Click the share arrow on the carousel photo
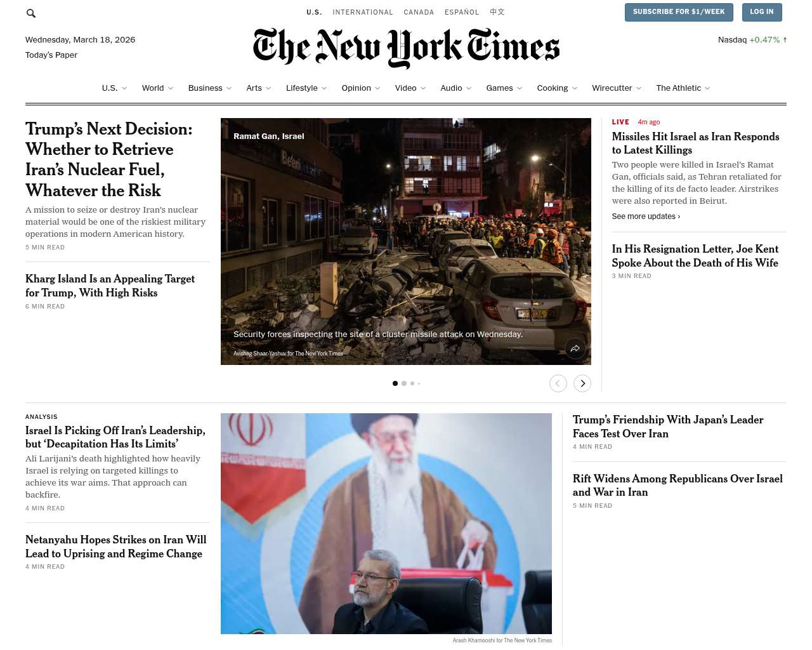Screen dimensions: 812x650 tap(575, 348)
